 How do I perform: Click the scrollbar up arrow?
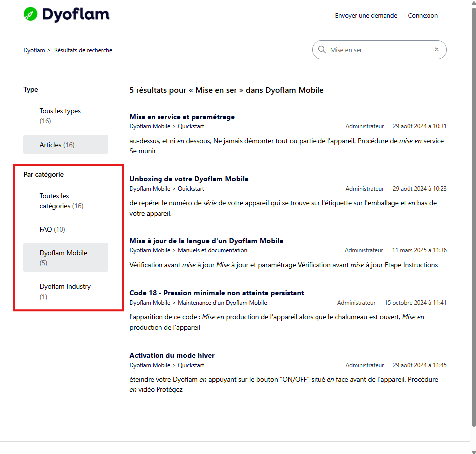click(474, 2)
